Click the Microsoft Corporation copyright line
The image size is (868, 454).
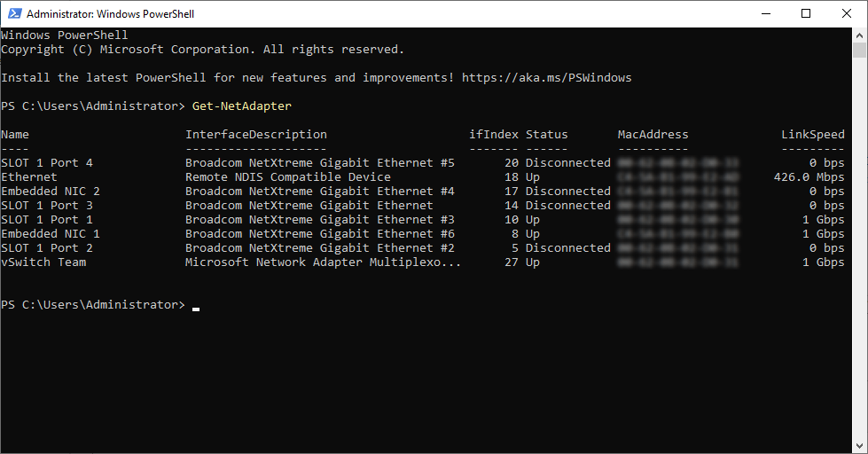click(x=203, y=50)
